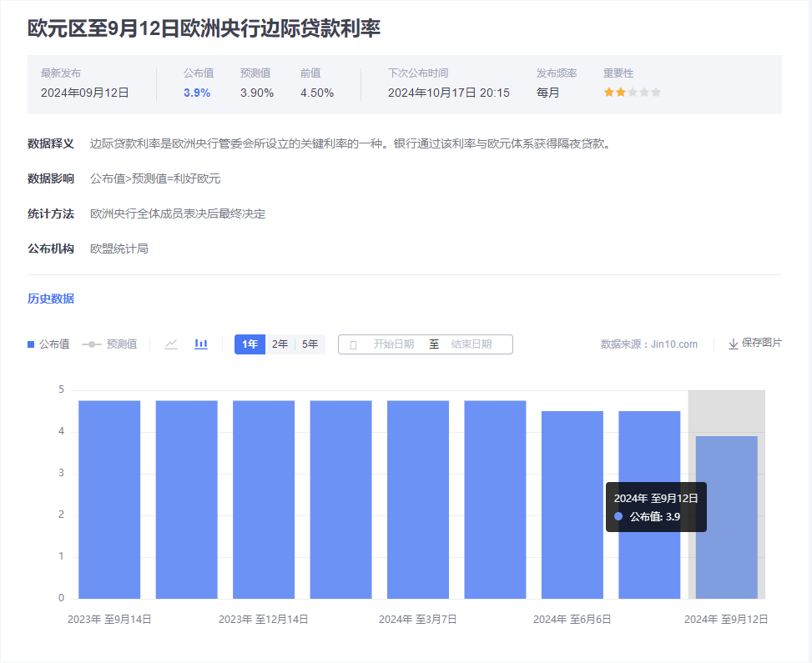The image size is (812, 663).
Task: Click the download arrow icon for 保存图片
Action: 734,344
